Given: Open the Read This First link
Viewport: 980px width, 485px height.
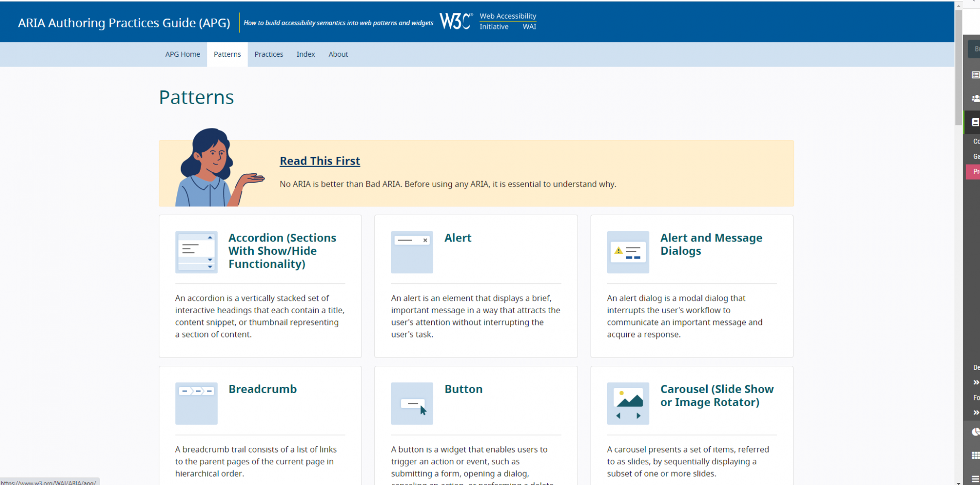Looking at the screenshot, I should [x=320, y=161].
